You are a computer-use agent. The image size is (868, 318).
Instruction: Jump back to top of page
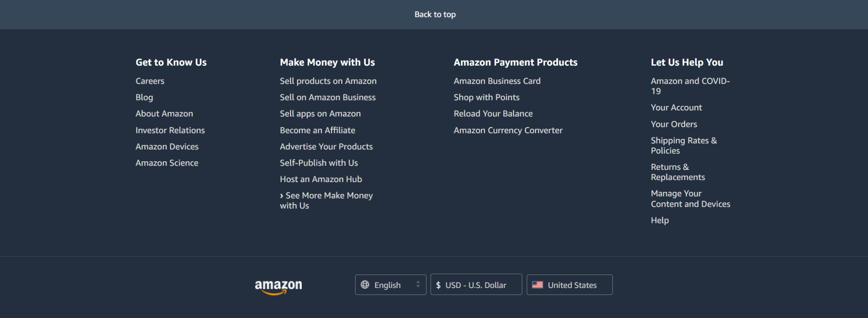tap(435, 14)
